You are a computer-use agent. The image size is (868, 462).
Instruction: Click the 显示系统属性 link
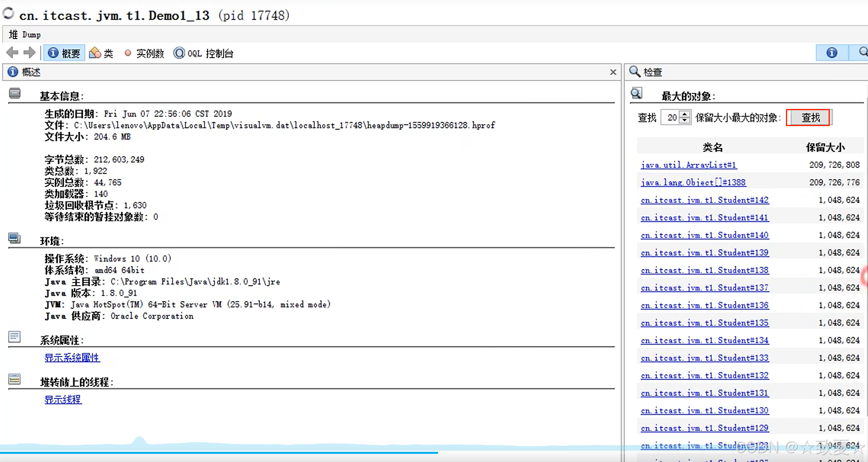pyautogui.click(x=72, y=358)
